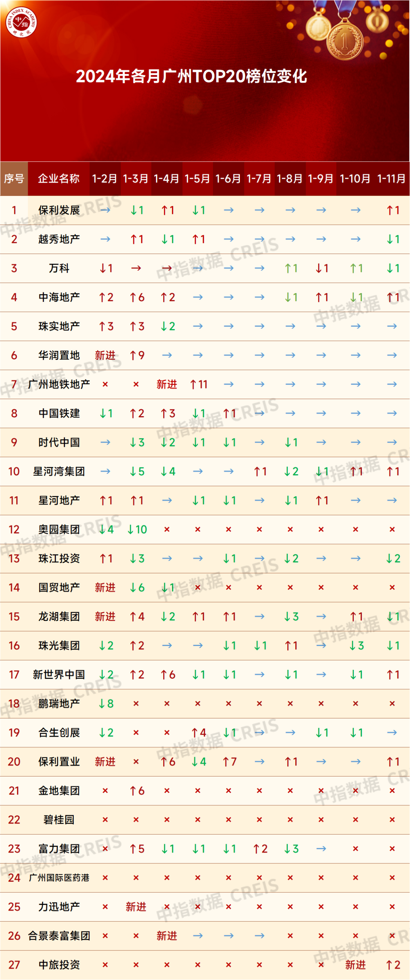This screenshot has height=980, width=410.
Task: Select company name 珠光集团
Action: click(x=59, y=645)
